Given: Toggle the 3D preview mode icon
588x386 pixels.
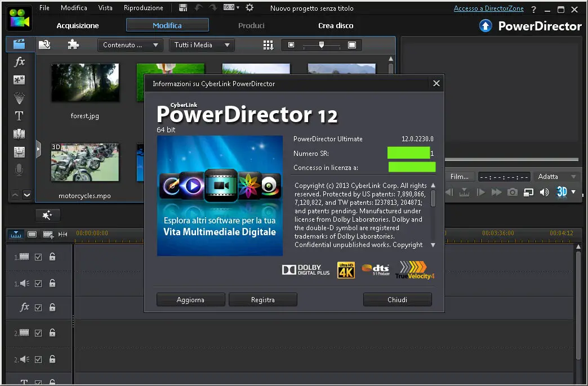Looking at the screenshot, I should click(x=562, y=192).
